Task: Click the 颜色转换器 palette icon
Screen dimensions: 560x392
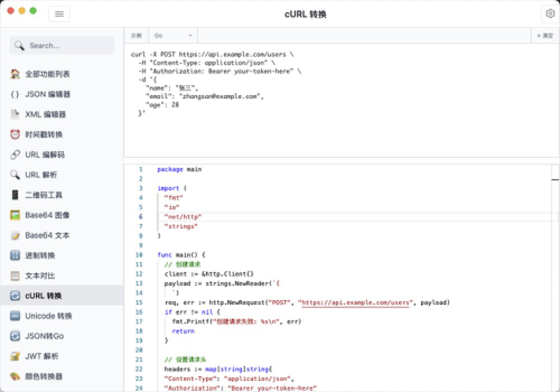Action: click(x=15, y=376)
